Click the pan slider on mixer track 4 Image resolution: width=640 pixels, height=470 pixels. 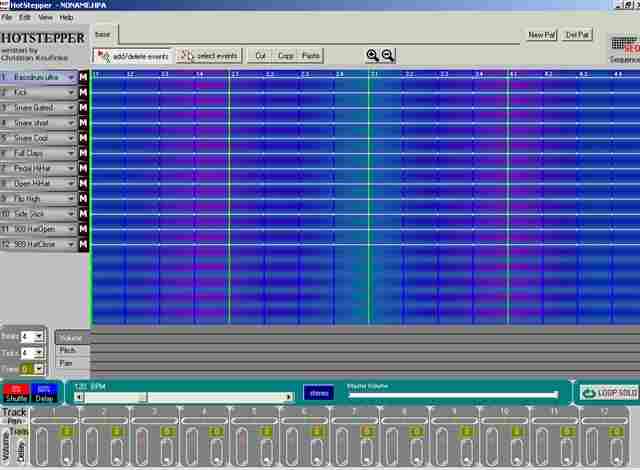pos(204,420)
